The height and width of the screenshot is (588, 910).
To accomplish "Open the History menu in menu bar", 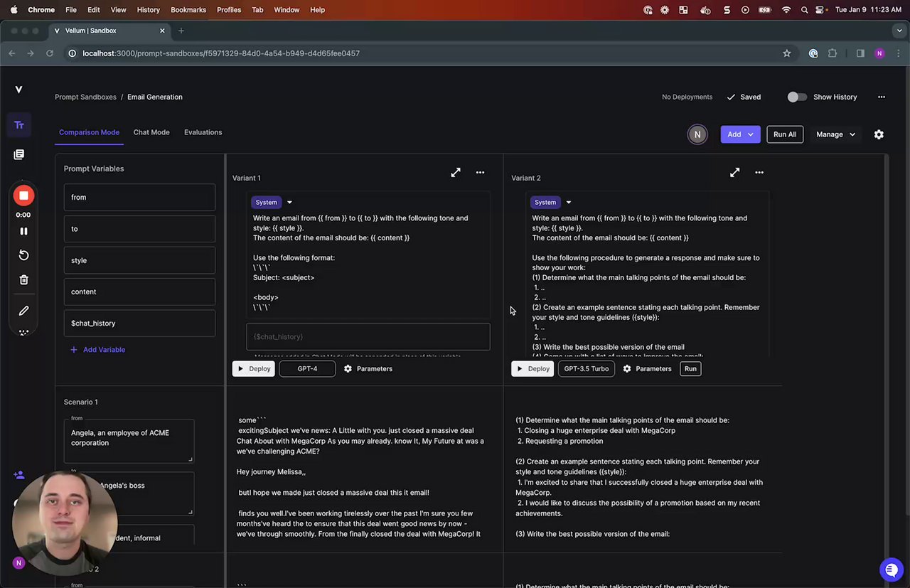I will pos(148,10).
